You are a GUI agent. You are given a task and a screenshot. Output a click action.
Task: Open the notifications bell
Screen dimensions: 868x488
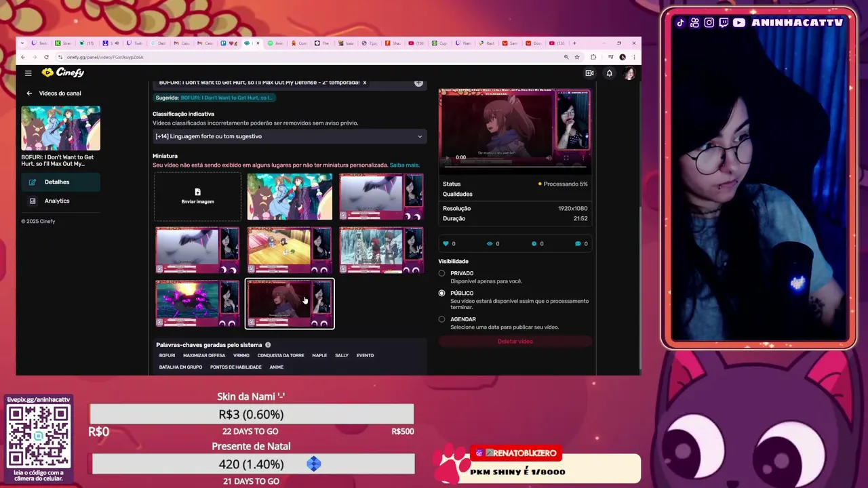tap(609, 73)
